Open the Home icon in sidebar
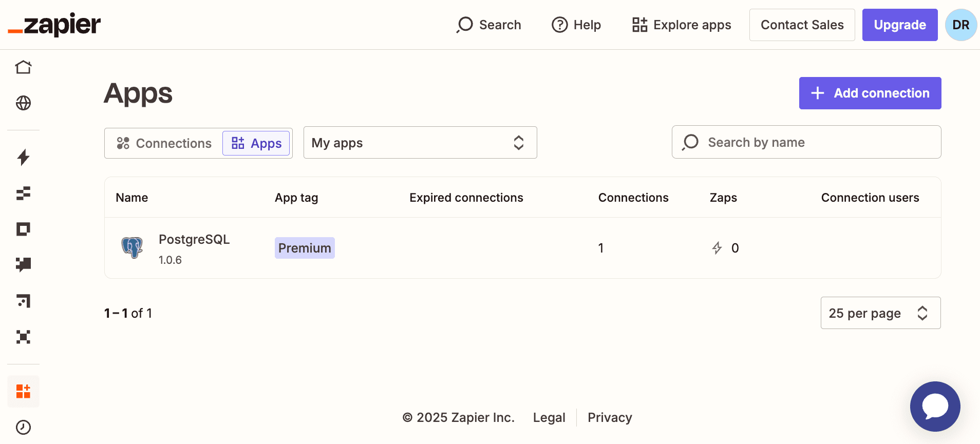980x444 pixels. pos(23,67)
